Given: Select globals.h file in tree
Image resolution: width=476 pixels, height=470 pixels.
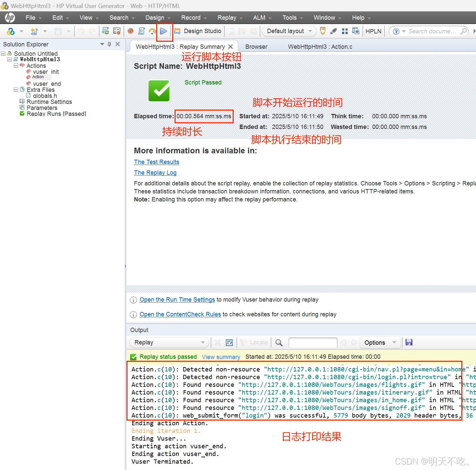Looking at the screenshot, I should [45, 96].
